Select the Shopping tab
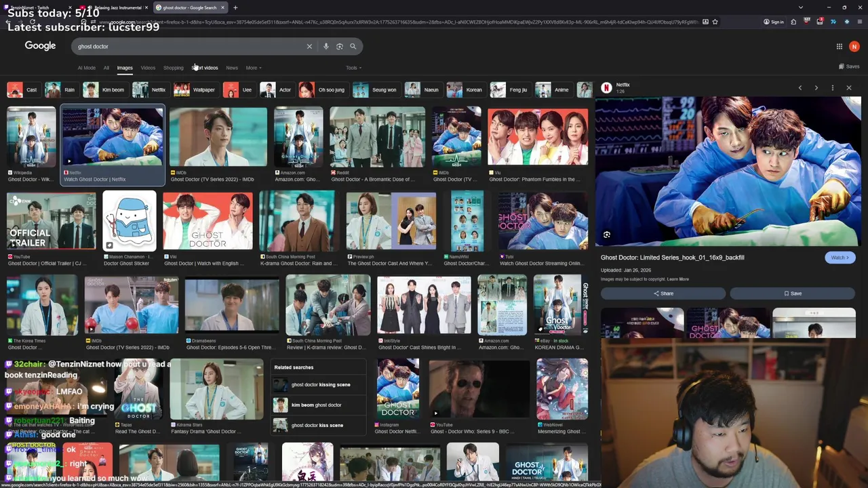This screenshot has width=868, height=488. [x=173, y=68]
